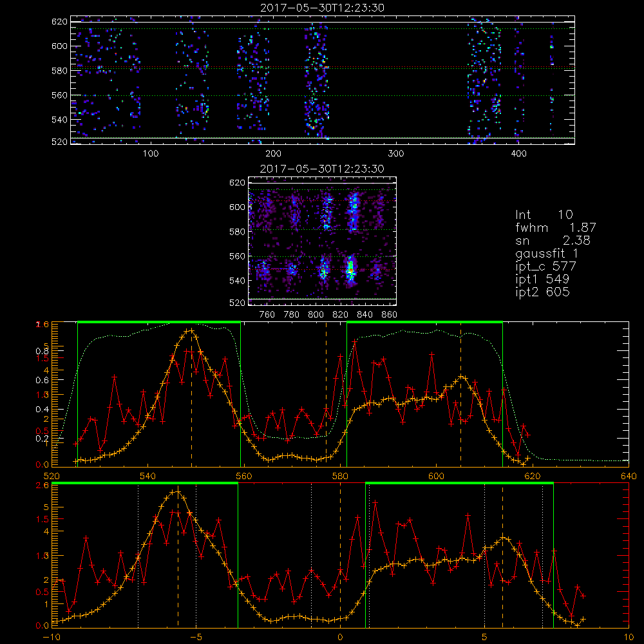Click x-axis label 600 of upper profile plot
This screenshot has height=644, width=644.
pyautogui.click(x=436, y=476)
